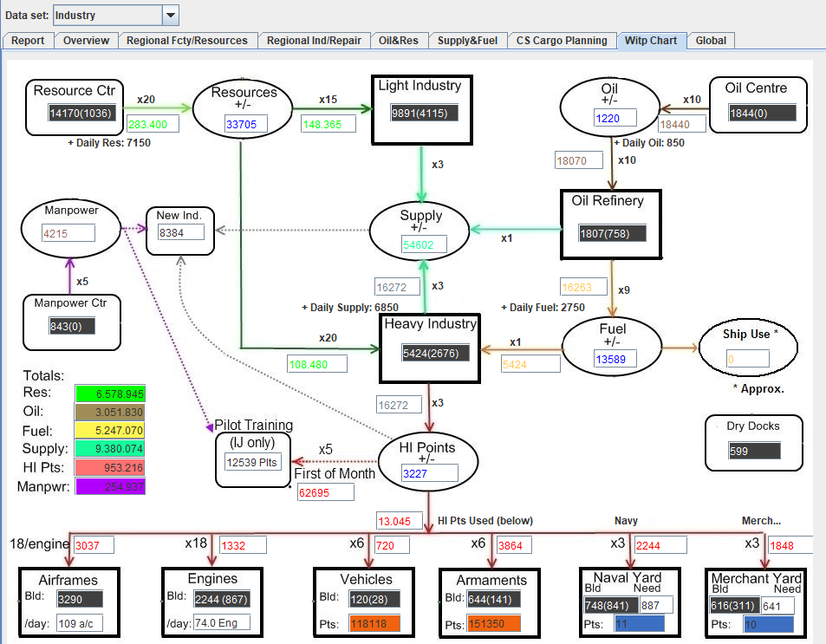
Task: Click the Vehicles Bld value 120(28)
Action: [374, 599]
